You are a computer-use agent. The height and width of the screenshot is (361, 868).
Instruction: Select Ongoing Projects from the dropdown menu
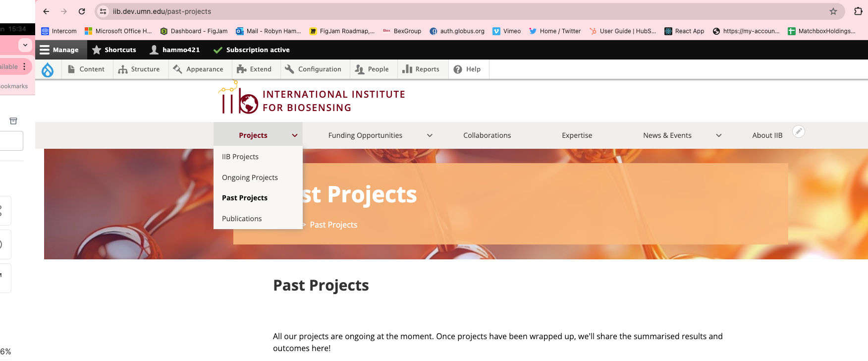pyautogui.click(x=250, y=178)
